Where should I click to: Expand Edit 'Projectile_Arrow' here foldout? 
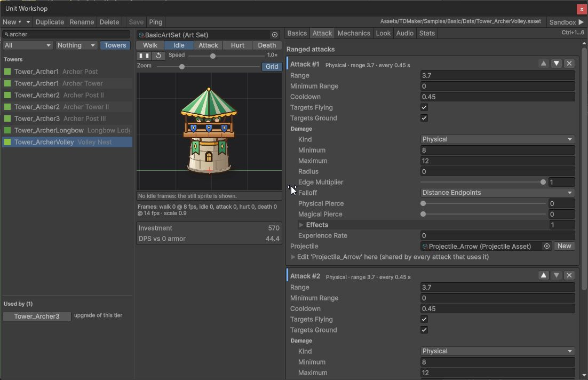pyautogui.click(x=293, y=257)
